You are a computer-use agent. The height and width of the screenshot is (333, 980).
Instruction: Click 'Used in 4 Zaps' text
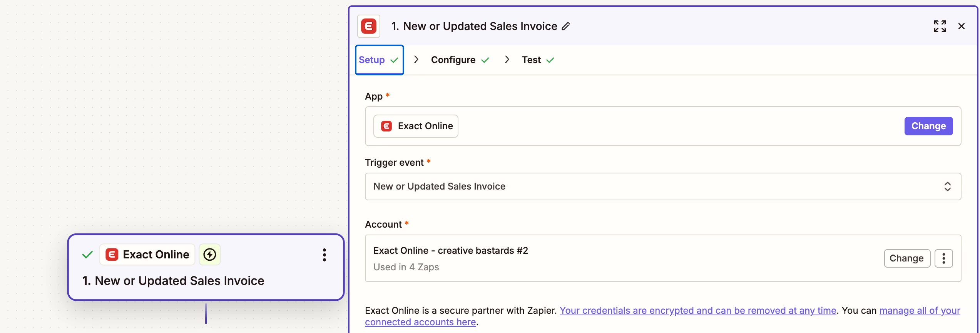(x=406, y=267)
